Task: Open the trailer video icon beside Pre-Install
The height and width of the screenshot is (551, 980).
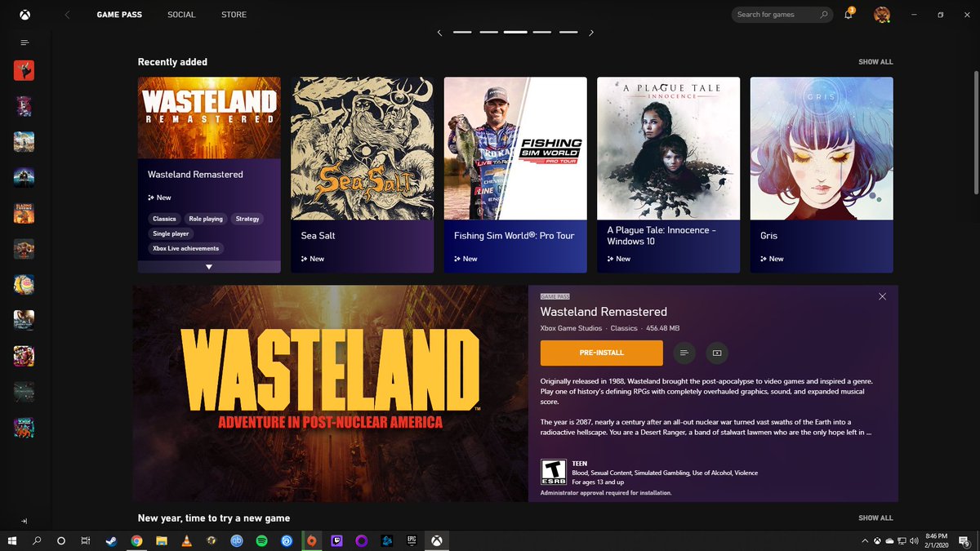Action: coord(717,353)
